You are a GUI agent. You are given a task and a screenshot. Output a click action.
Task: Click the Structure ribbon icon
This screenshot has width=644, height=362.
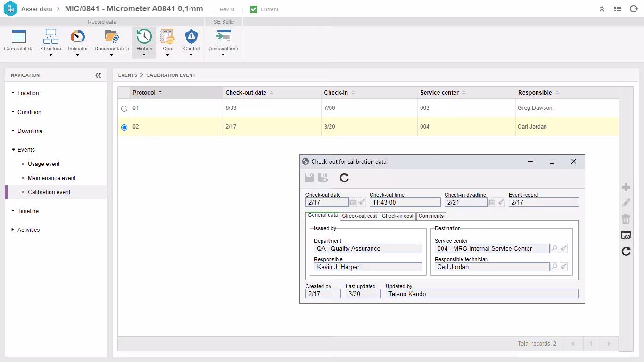[x=50, y=37]
